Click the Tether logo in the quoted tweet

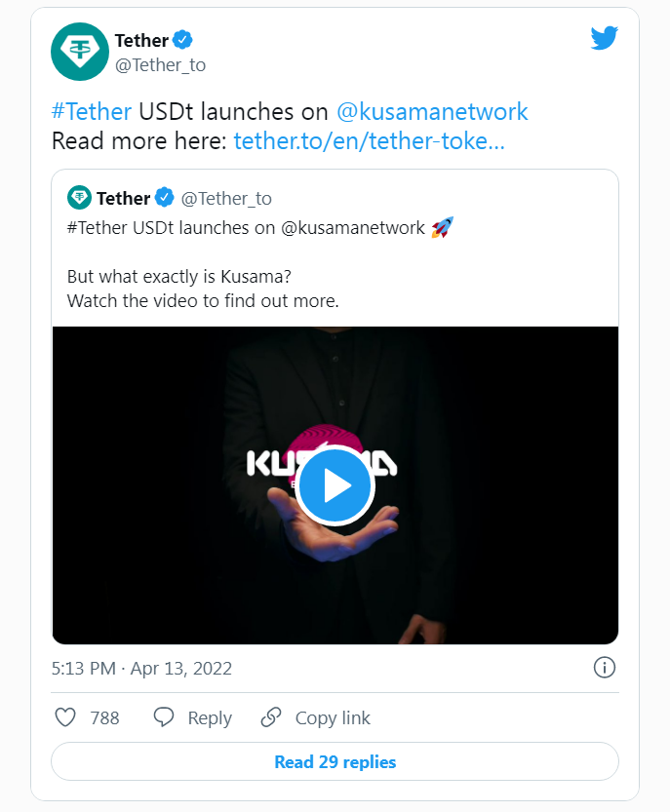click(x=78, y=197)
